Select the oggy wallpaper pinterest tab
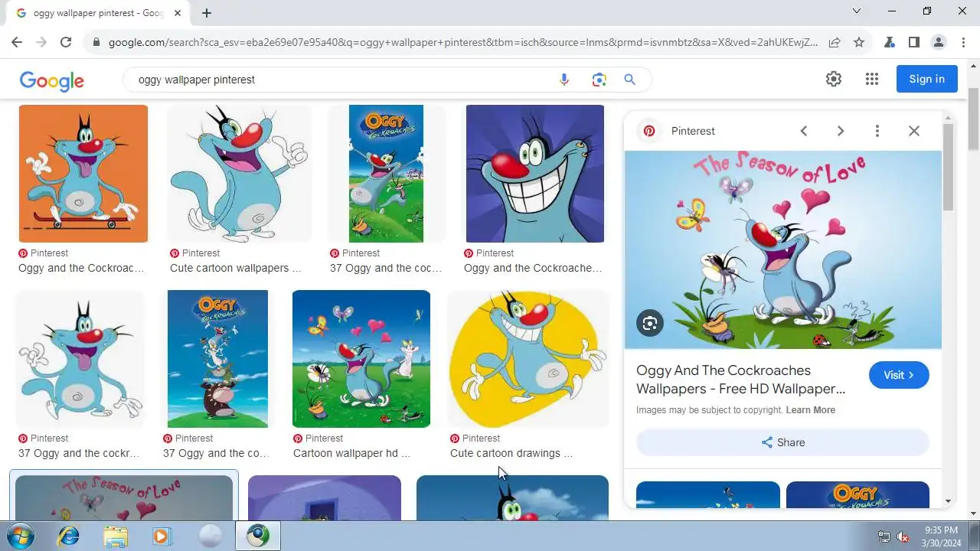The image size is (980, 551). click(x=97, y=13)
